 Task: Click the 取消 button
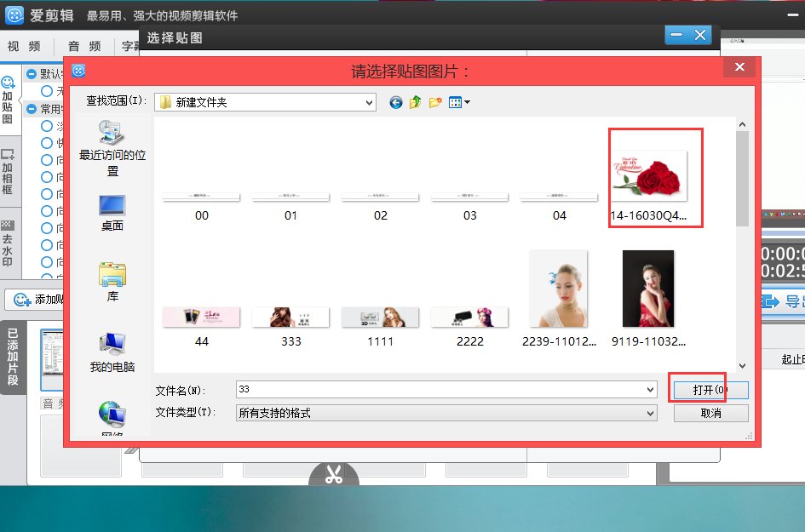coord(710,413)
